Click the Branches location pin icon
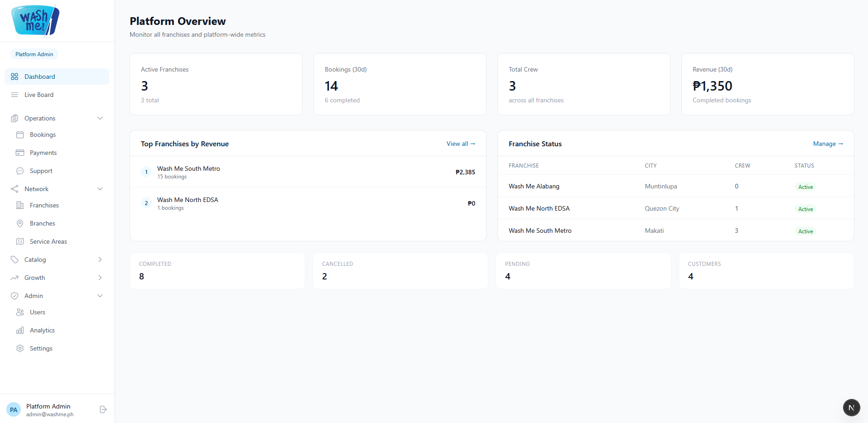This screenshot has height=423, width=868. (x=20, y=223)
